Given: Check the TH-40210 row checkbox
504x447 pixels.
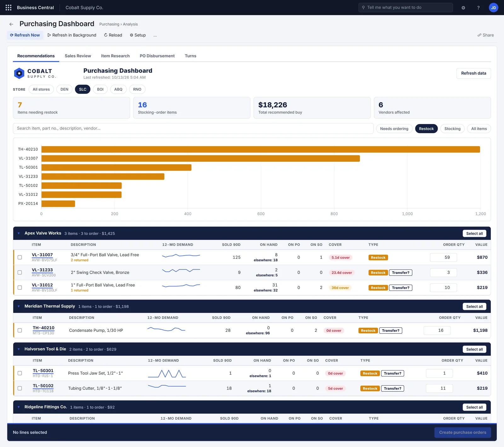Looking at the screenshot, I should pos(20,331).
